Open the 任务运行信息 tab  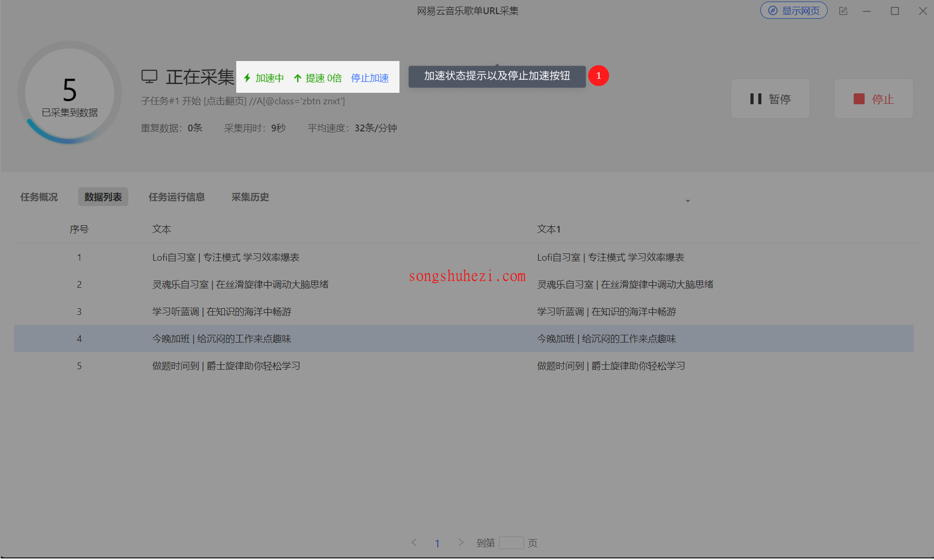click(x=177, y=197)
